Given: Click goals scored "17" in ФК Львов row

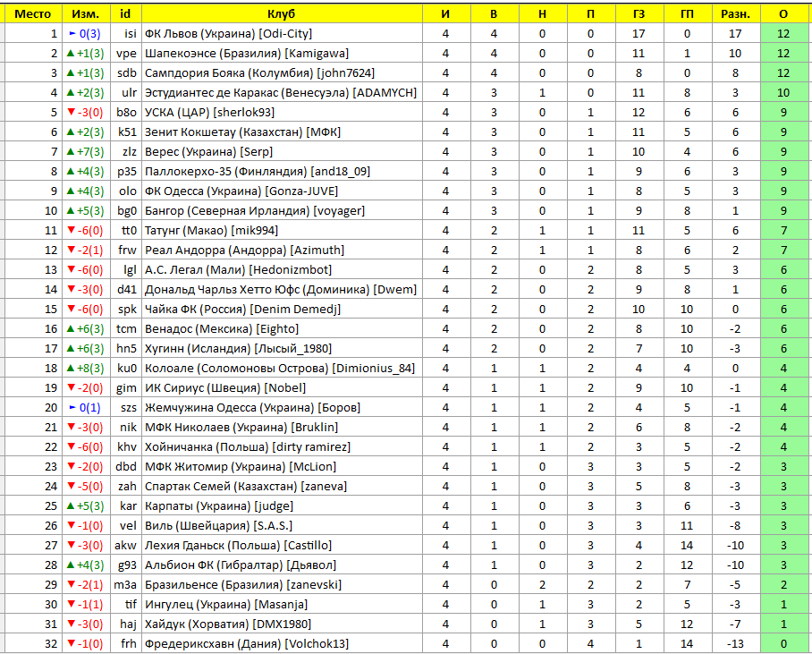Looking at the screenshot, I should (639, 34).
